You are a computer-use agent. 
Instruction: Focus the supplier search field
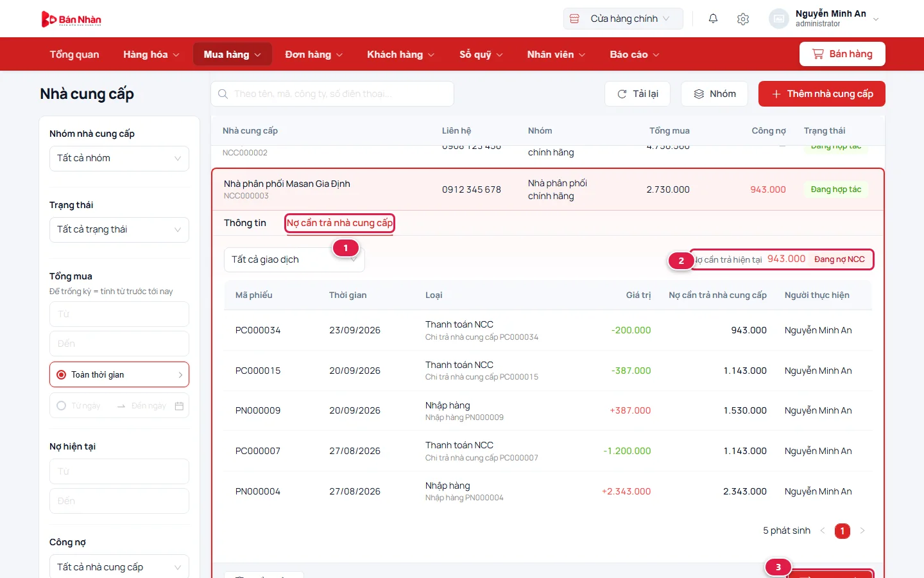tap(332, 94)
